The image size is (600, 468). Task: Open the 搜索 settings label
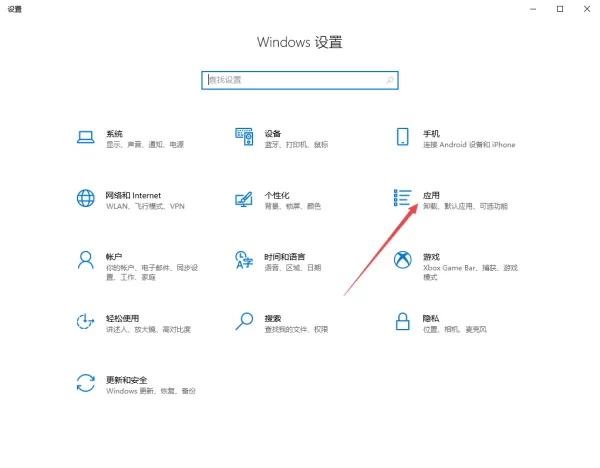pos(273,318)
